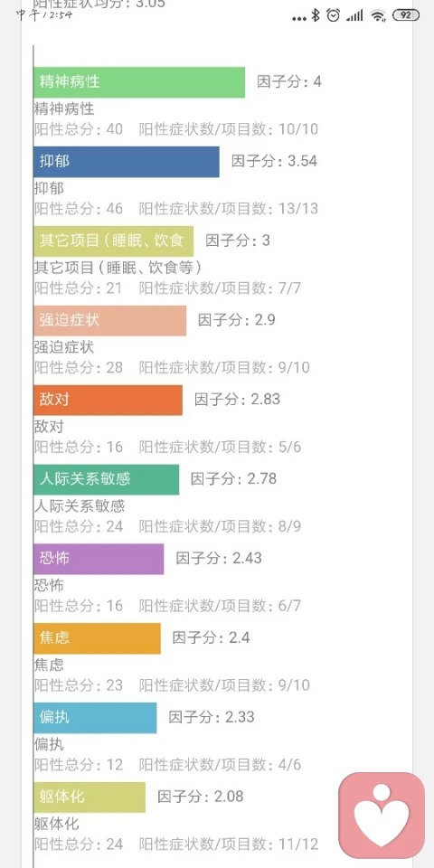The width and height of the screenshot is (434, 868).
Task: Tap the cellular signal bars icon
Action: coord(354,16)
